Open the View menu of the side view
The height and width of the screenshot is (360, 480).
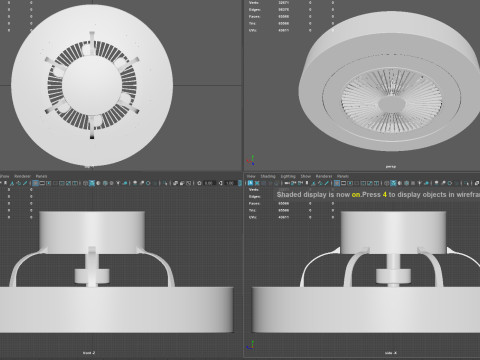(x=251, y=176)
